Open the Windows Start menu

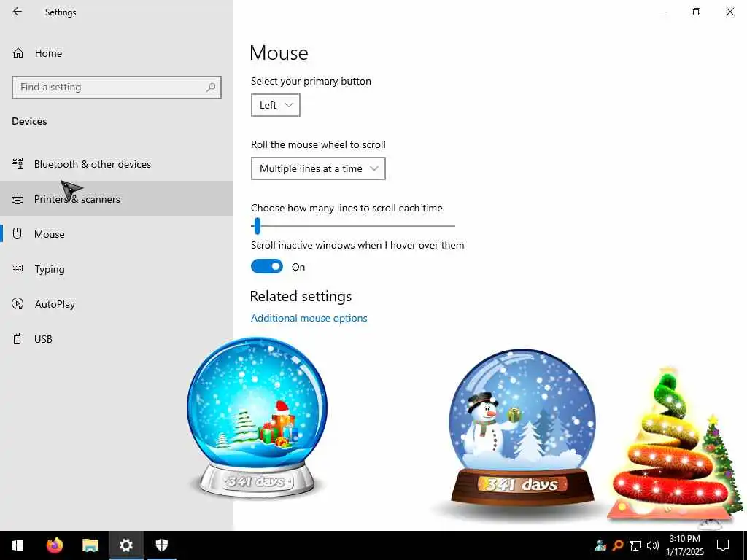(18, 545)
